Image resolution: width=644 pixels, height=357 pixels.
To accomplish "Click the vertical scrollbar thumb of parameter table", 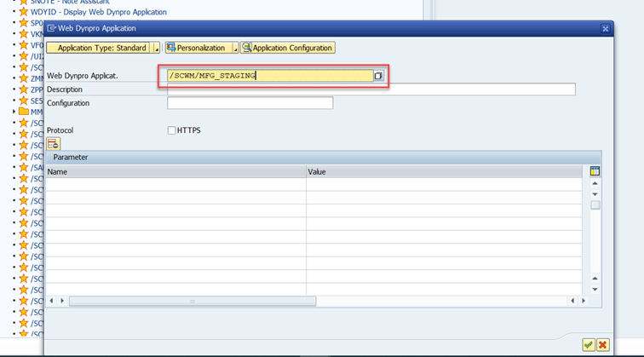I will coord(595,204).
